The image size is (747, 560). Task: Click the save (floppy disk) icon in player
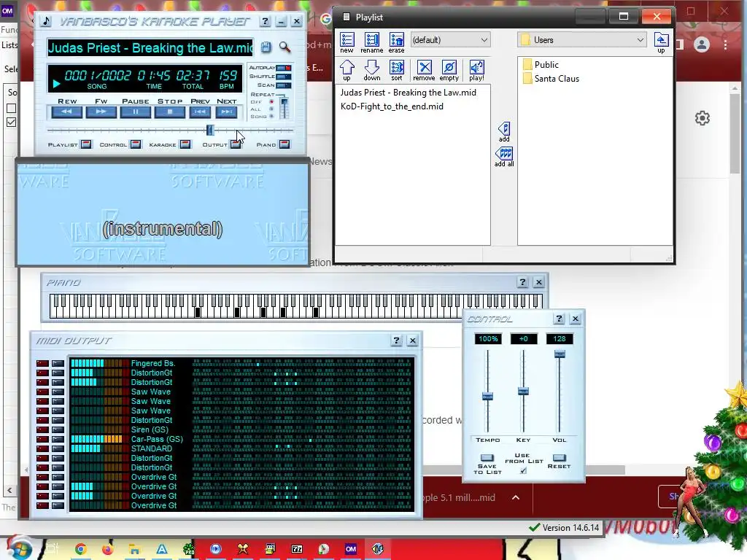(x=266, y=47)
